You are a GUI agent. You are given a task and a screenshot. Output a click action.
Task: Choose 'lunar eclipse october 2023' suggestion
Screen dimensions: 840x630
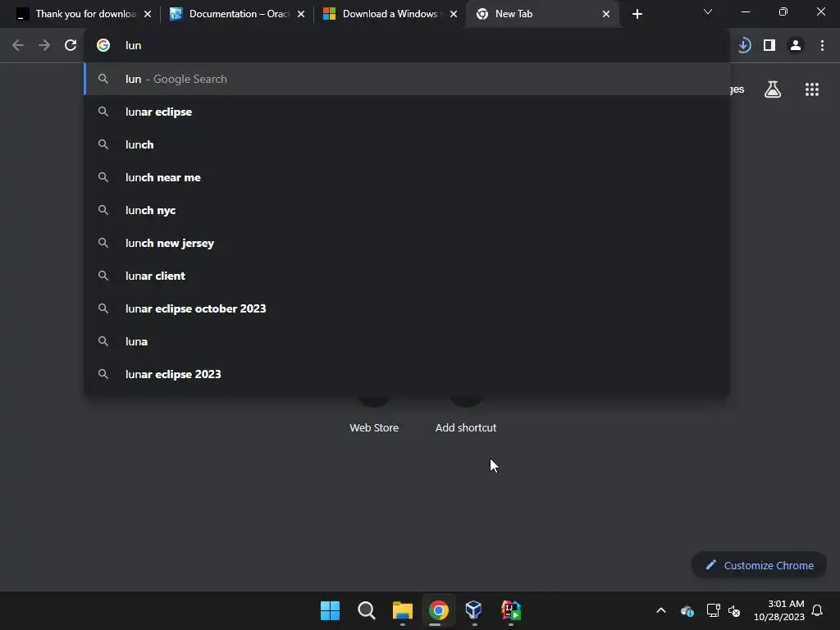pos(407,308)
